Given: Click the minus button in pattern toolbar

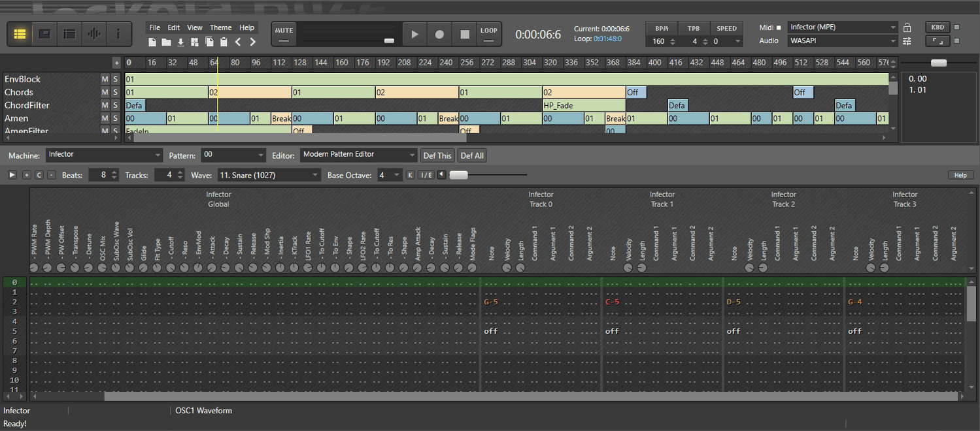Looking at the screenshot, I should coord(51,175).
